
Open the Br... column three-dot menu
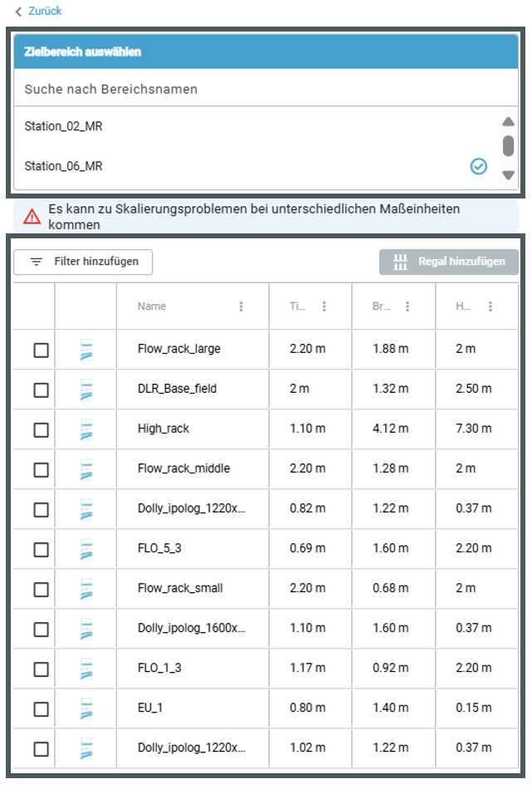[x=407, y=306]
